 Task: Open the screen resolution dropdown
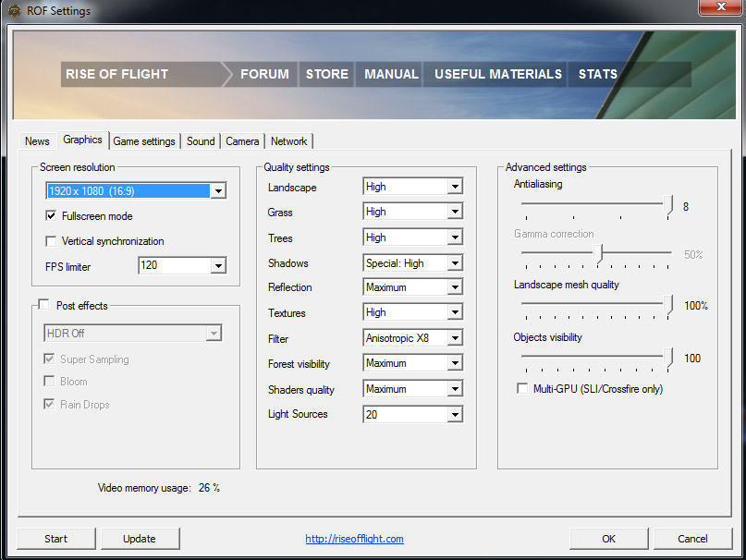coord(136,190)
